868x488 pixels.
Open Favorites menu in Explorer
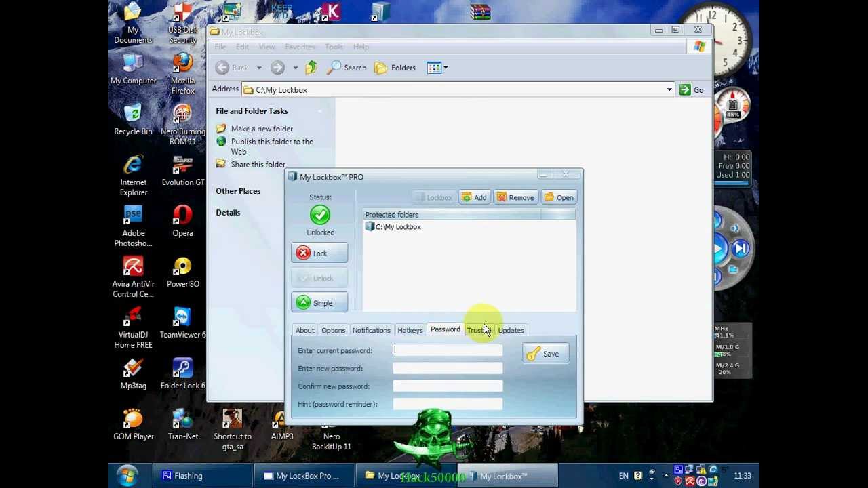pyautogui.click(x=300, y=47)
